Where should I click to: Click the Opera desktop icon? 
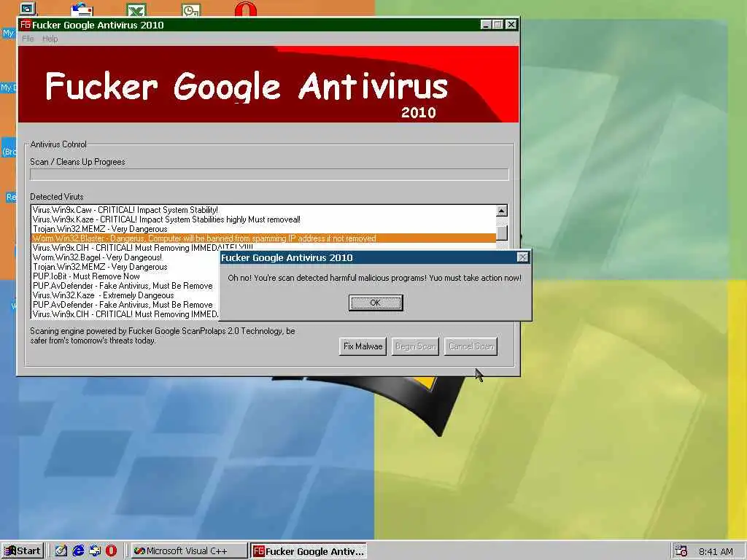pyautogui.click(x=246, y=8)
